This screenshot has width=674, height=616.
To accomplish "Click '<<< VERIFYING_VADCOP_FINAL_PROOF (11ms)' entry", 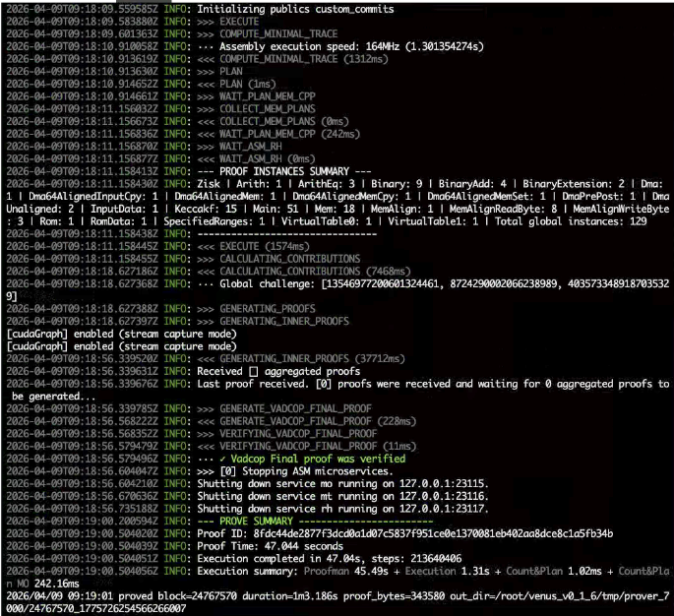I will click(x=306, y=446).
